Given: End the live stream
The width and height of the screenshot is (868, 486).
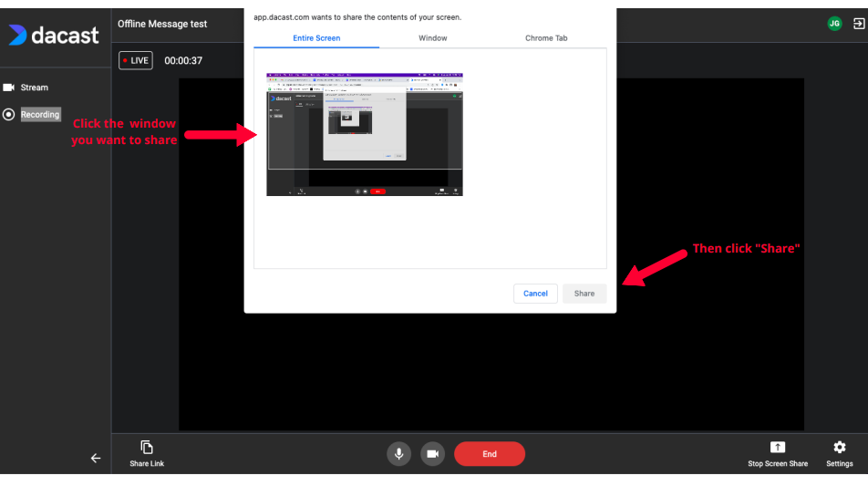Looking at the screenshot, I should tap(490, 454).
